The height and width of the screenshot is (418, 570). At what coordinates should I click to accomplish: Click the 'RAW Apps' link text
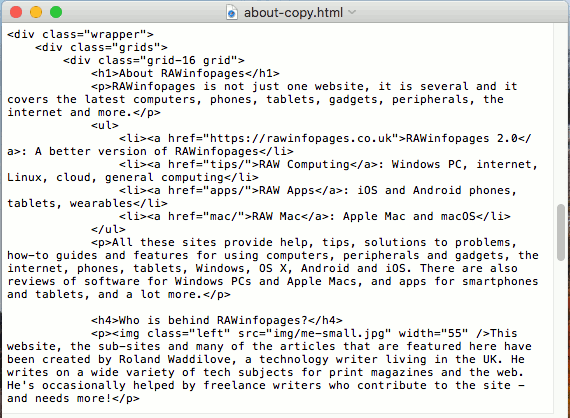287,190
